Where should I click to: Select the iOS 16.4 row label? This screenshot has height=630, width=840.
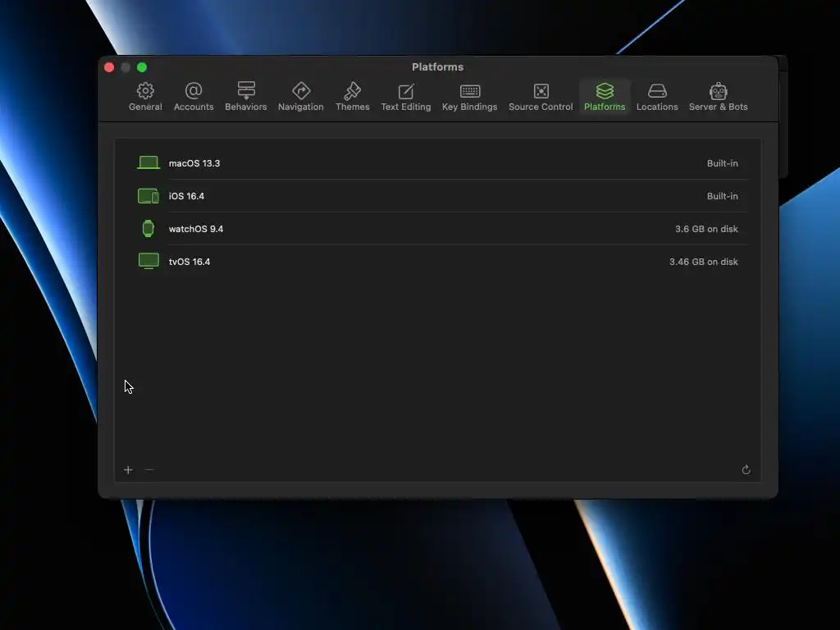pos(186,196)
